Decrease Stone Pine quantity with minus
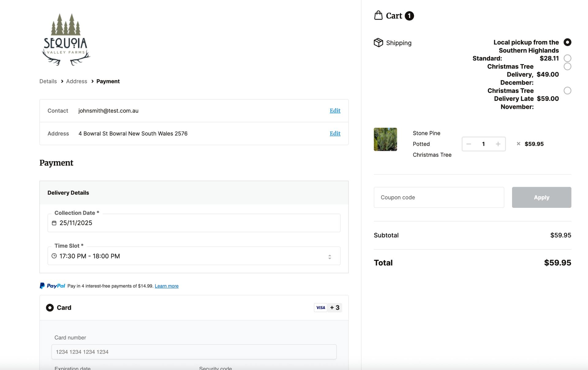 (x=469, y=144)
